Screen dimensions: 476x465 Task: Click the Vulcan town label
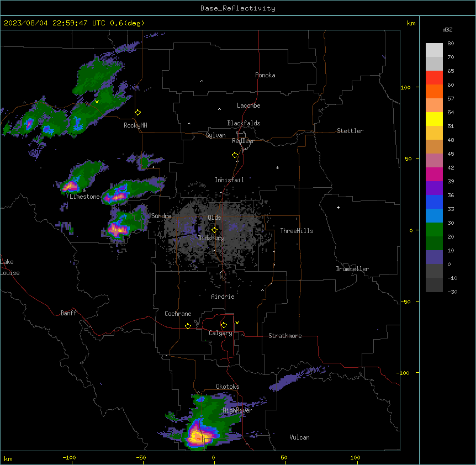[x=300, y=437]
